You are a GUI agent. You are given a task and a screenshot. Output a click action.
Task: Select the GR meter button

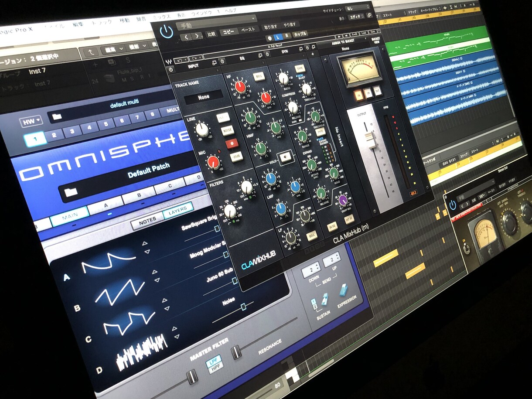(x=368, y=92)
